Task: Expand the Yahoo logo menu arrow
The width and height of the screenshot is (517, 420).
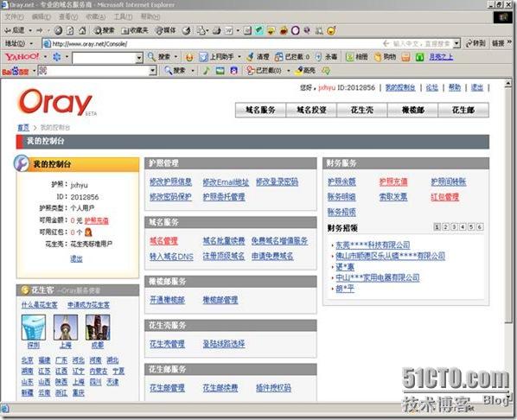Action: (45, 57)
